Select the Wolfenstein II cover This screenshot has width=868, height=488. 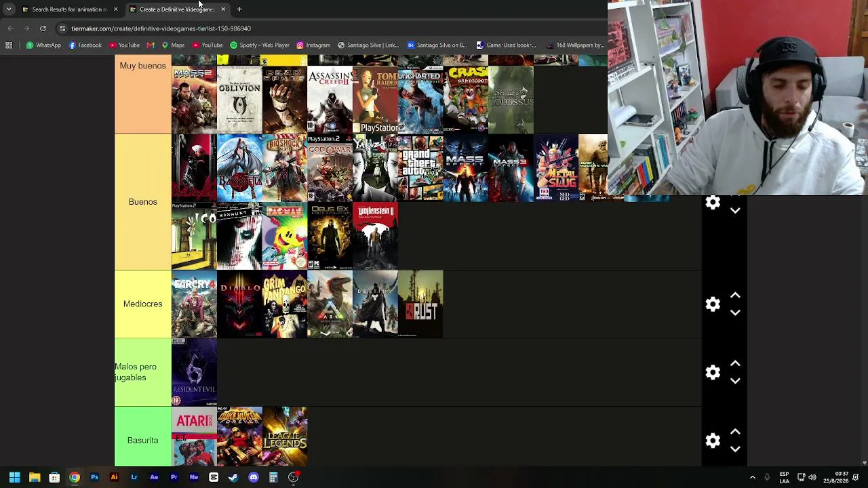pyautogui.click(x=375, y=236)
